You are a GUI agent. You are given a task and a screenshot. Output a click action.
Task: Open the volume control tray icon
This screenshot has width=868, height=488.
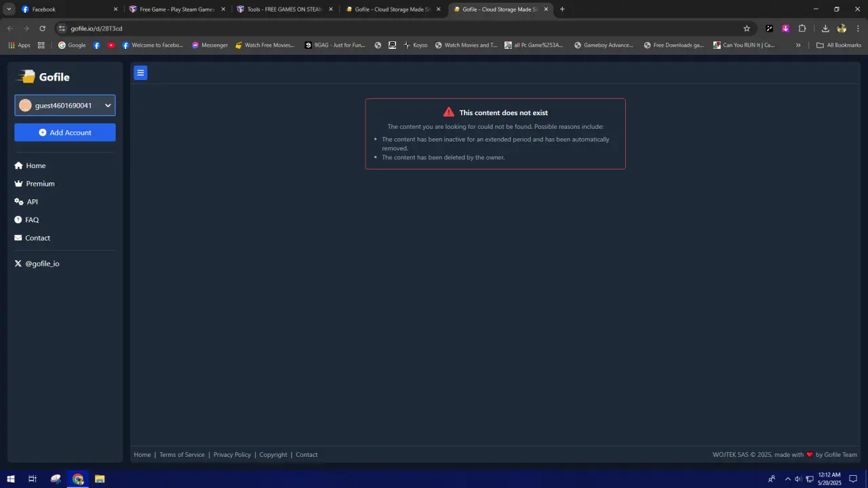tap(798, 479)
